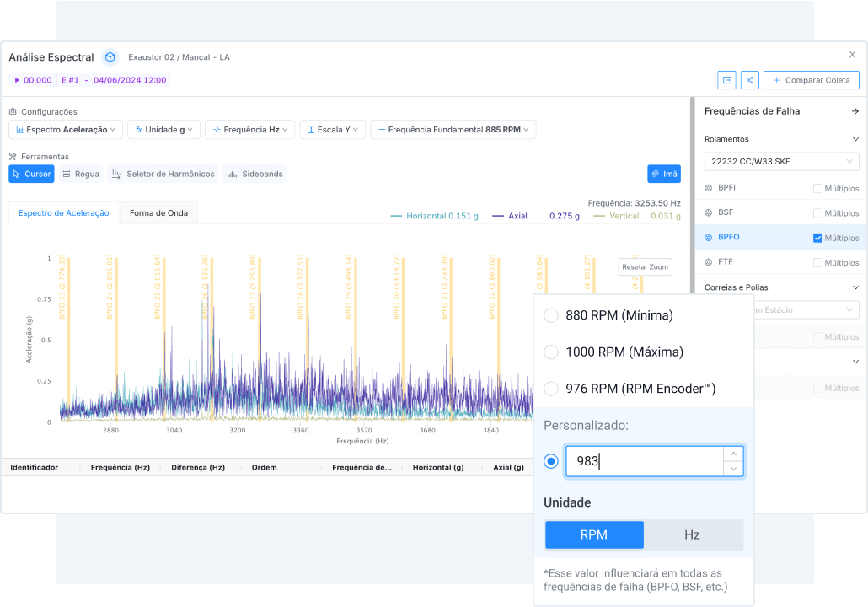Collapse the Rolamentos section
Screen dimensions: 868x607
[x=855, y=139]
